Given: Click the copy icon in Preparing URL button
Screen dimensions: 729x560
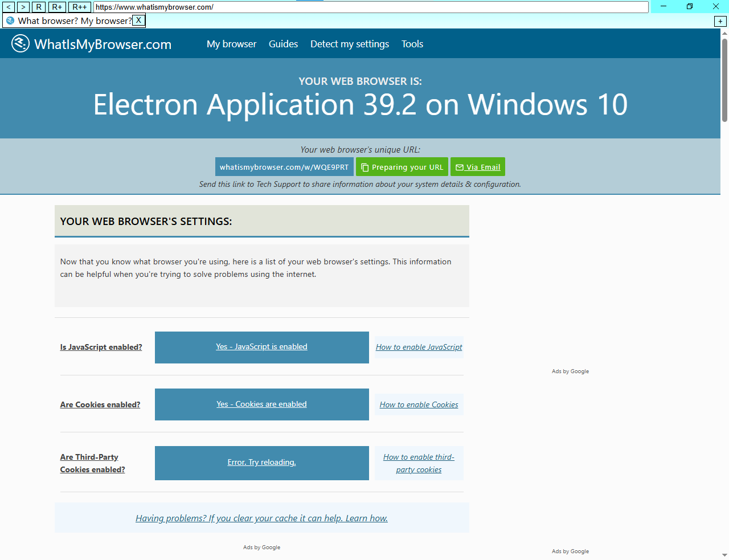Looking at the screenshot, I should pos(365,167).
